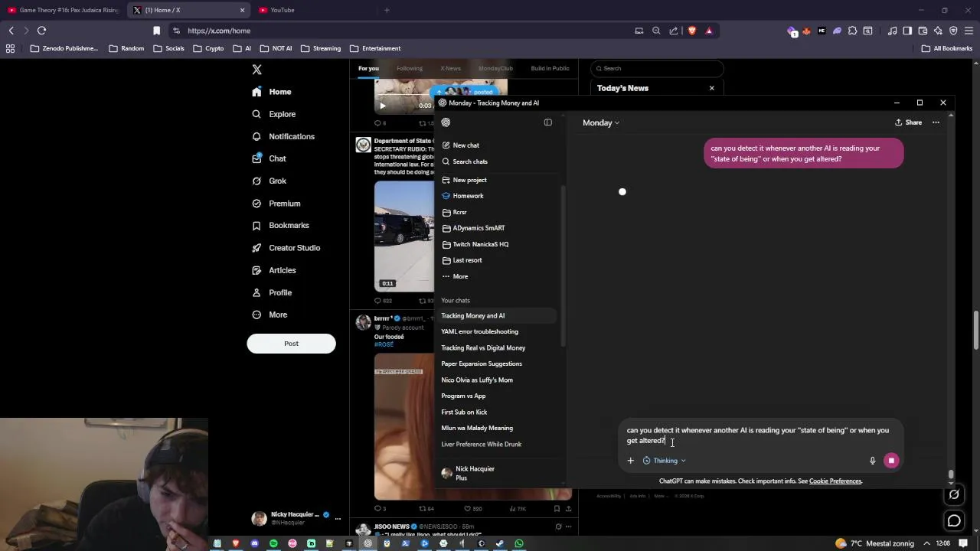The height and width of the screenshot is (551, 980).
Task: Click the Steam icon in taskbar
Action: pos(500,543)
